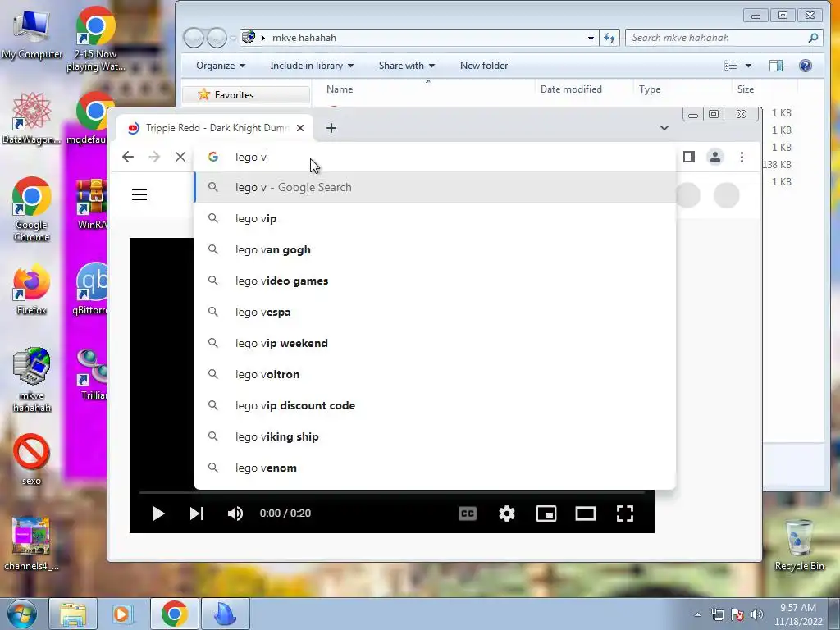Skip to the next video
Viewport: 840px width, 630px height.
(197, 514)
